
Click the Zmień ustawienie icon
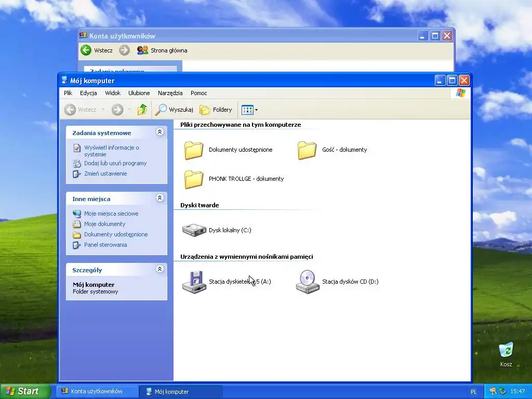click(77, 174)
